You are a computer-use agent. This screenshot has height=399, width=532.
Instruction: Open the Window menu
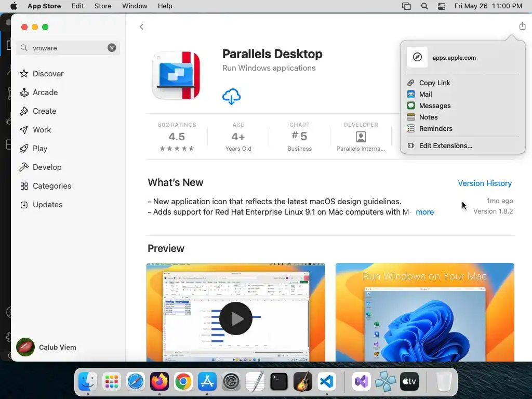pyautogui.click(x=135, y=6)
